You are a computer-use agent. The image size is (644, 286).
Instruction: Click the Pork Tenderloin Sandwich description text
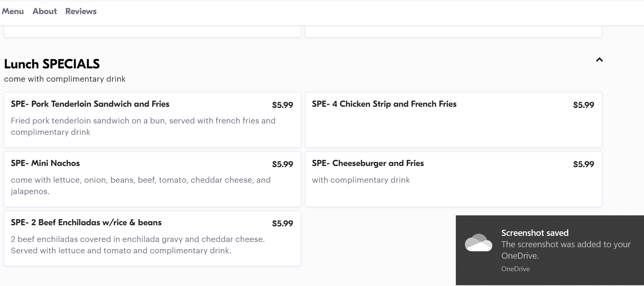[x=143, y=126]
